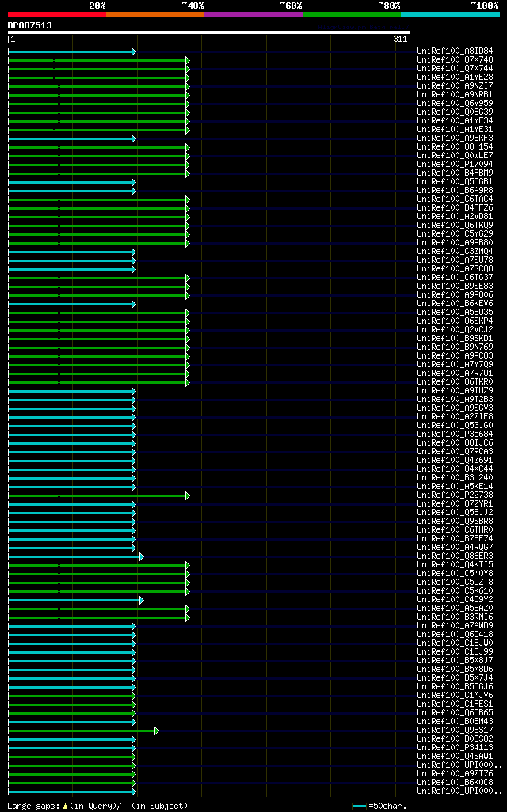Select hit UniRef100_C4Q9Y2
The height and width of the screenshot is (812, 507).
[455, 600]
